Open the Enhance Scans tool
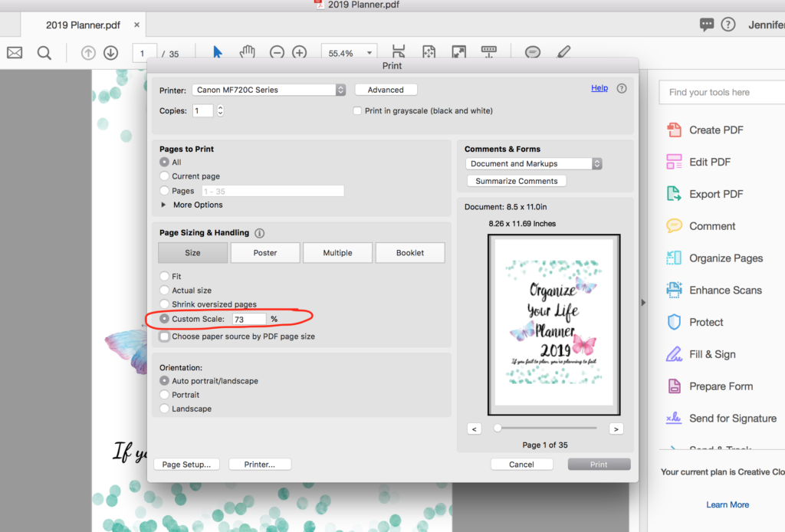The width and height of the screenshot is (785, 532). 711,290
